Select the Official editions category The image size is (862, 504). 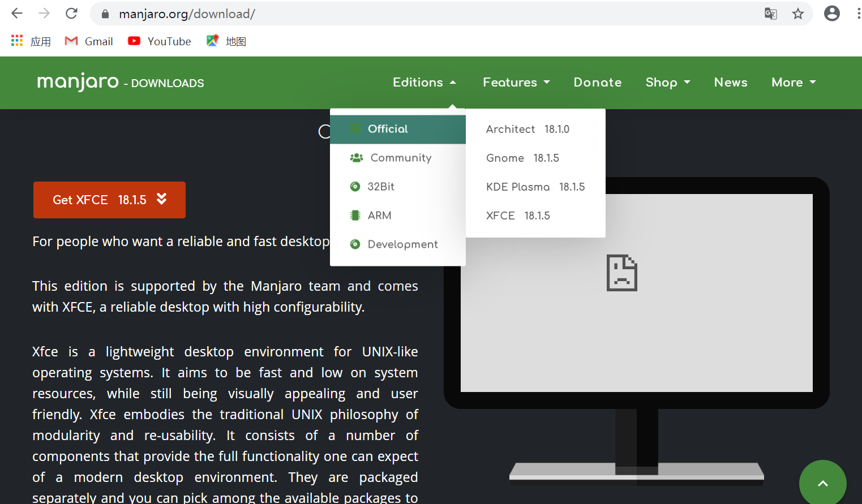coord(398,129)
